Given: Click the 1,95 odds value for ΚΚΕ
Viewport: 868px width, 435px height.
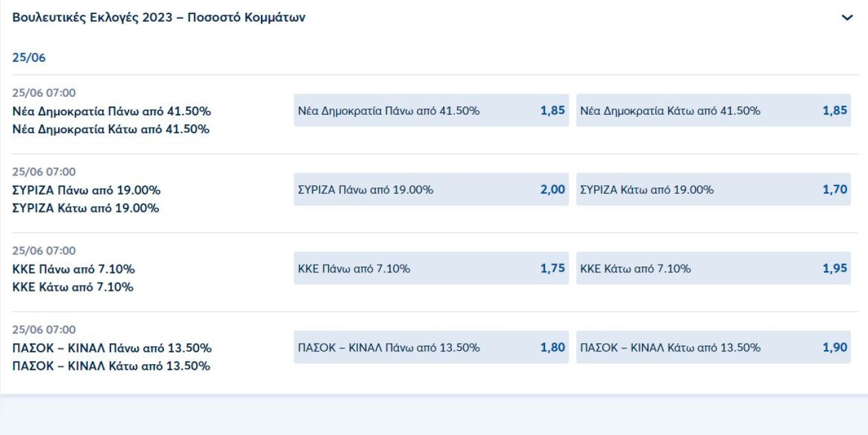Looking at the screenshot, I should 835,269.
